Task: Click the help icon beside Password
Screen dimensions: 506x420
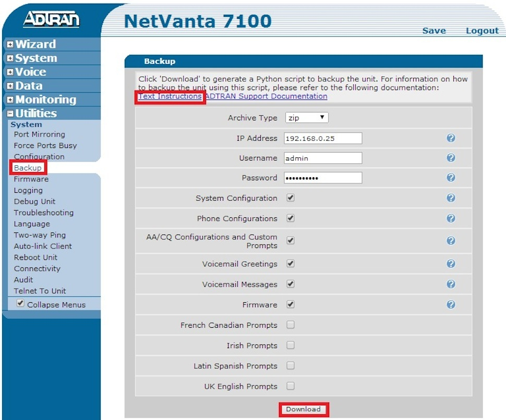Action: (451, 178)
